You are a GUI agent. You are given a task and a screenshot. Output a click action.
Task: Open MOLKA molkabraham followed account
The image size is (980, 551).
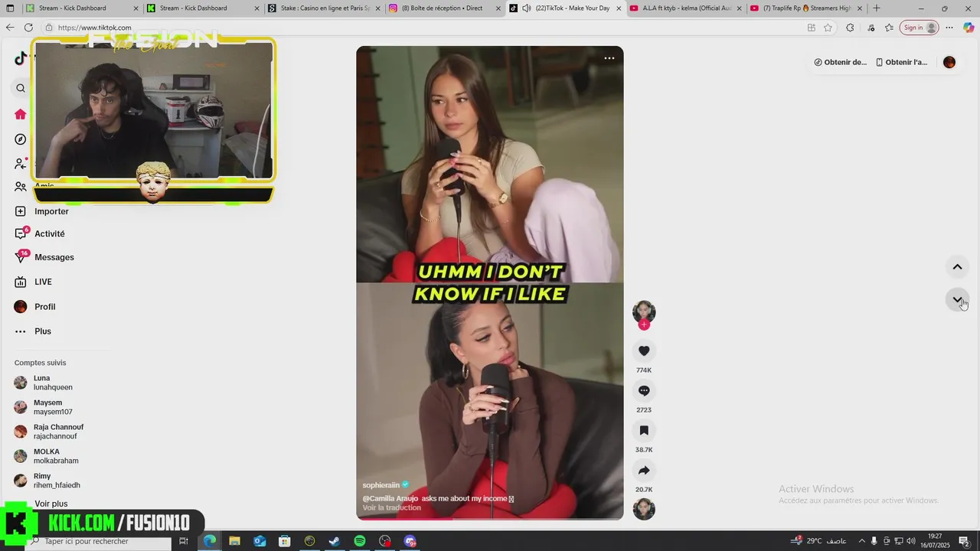(47, 456)
